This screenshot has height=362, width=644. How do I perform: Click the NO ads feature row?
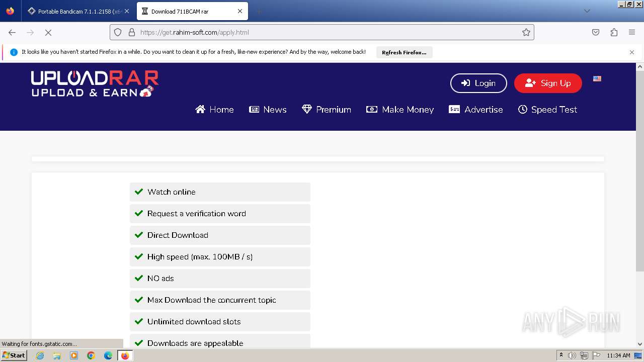(x=220, y=279)
